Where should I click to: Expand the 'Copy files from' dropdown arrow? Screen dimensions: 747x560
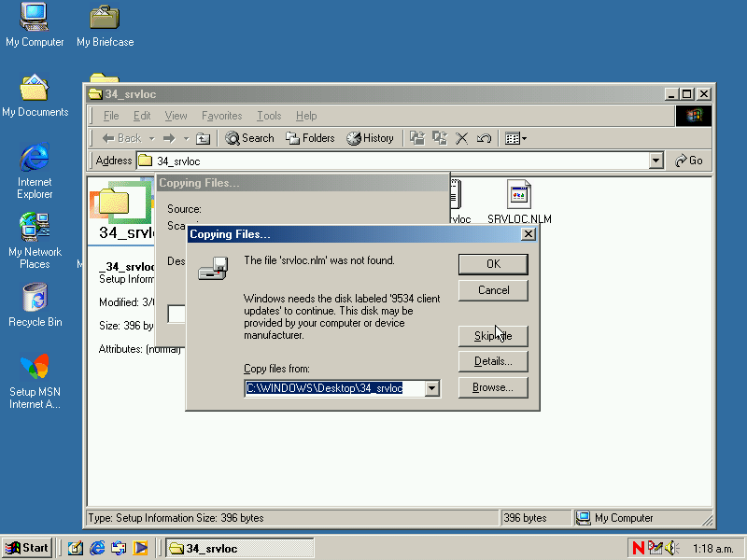pyautogui.click(x=432, y=388)
